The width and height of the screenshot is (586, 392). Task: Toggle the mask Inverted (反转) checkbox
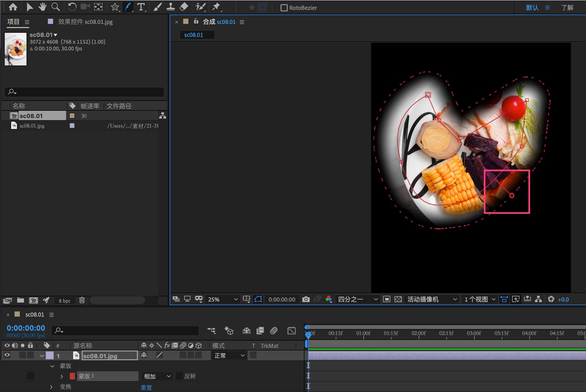[x=179, y=376]
